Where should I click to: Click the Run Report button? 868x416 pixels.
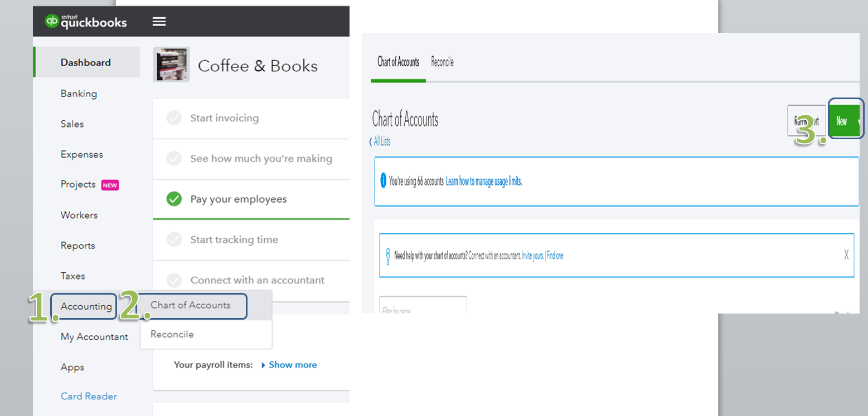(806, 121)
